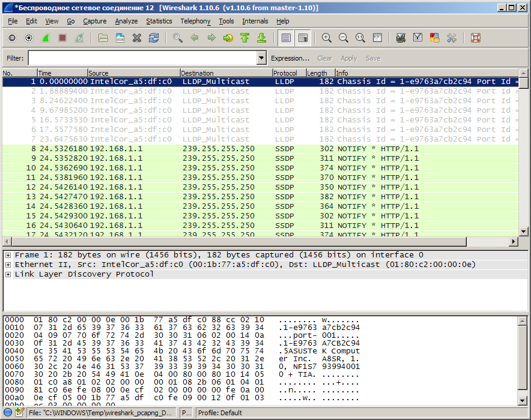The image size is (531, 420).
Task: Expand the Ethernet II tree node
Action: [x=8, y=265]
